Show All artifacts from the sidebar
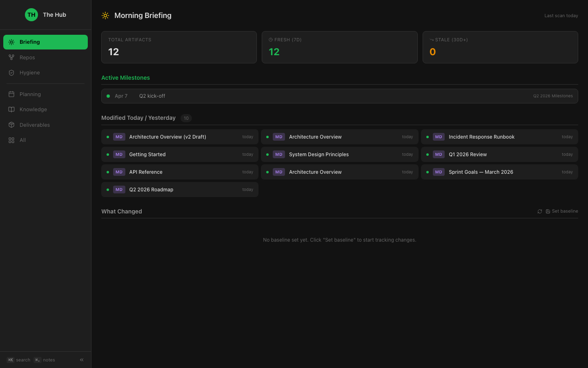Image resolution: width=588 pixels, height=368 pixels. click(x=22, y=140)
